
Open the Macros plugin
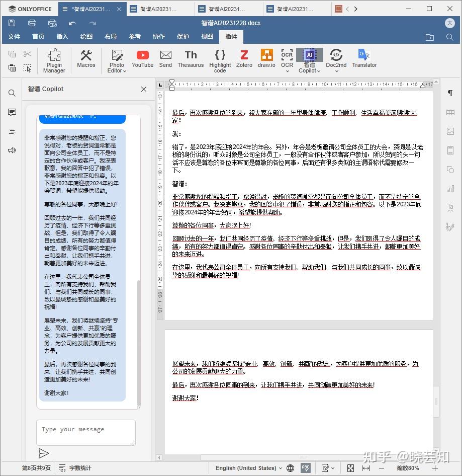86,58
